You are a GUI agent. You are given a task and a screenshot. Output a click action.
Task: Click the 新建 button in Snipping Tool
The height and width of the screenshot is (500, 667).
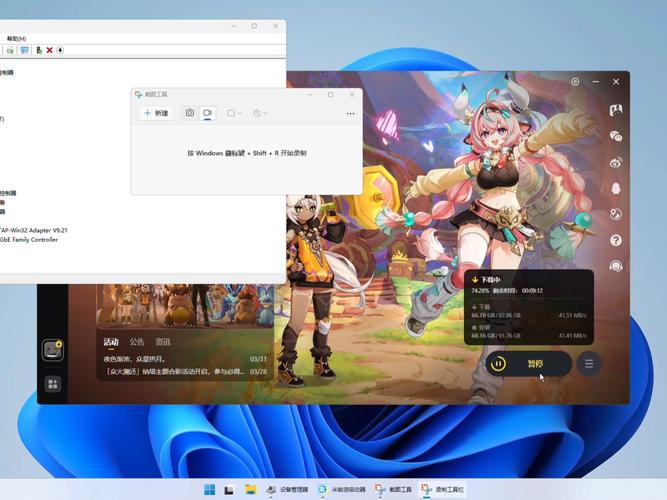(x=156, y=114)
